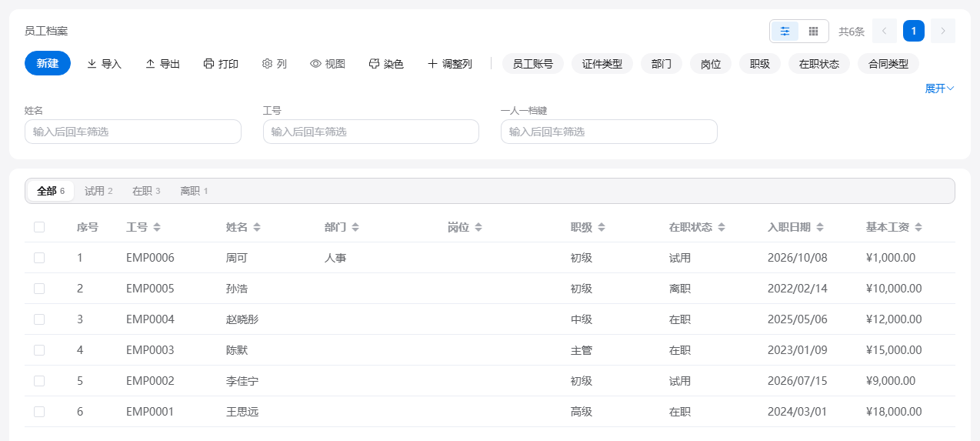Click the date 2022/02/14
Image resolution: width=980 pixels, height=441 pixels.
coord(798,289)
